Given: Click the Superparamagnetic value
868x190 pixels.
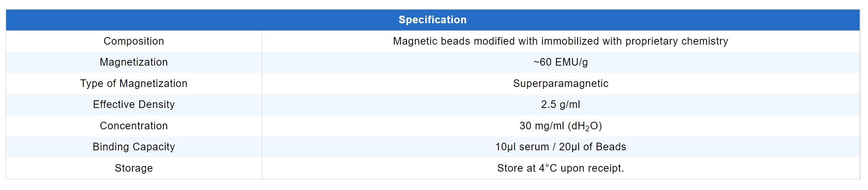Looking at the screenshot, I should point(560,84).
